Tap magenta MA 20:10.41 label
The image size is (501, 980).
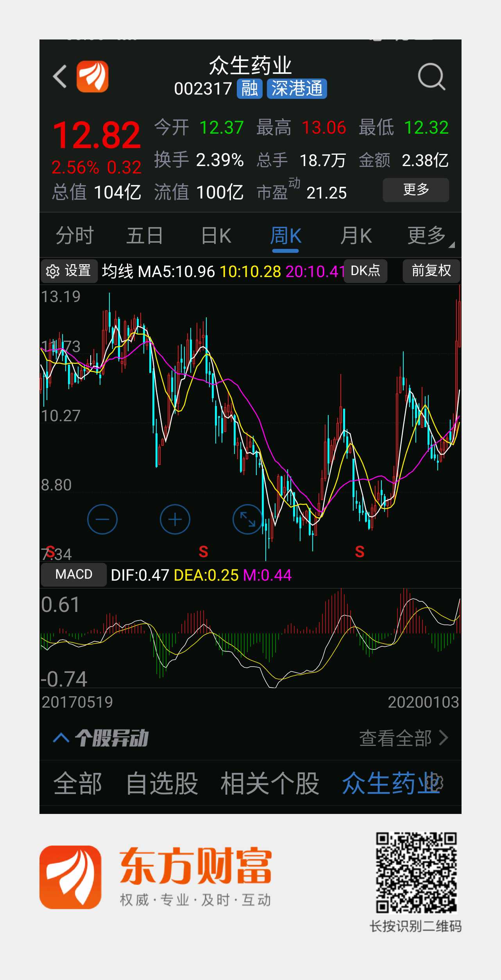(x=315, y=271)
